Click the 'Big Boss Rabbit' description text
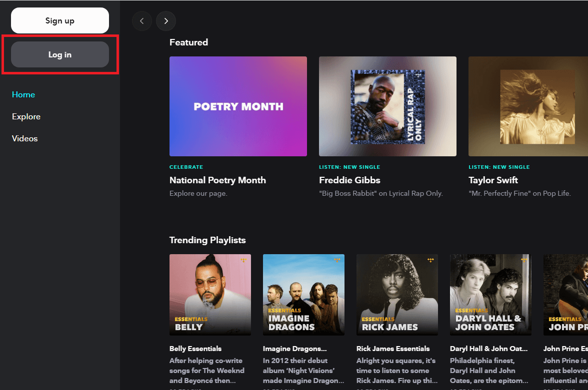588x390 pixels. pos(381,193)
